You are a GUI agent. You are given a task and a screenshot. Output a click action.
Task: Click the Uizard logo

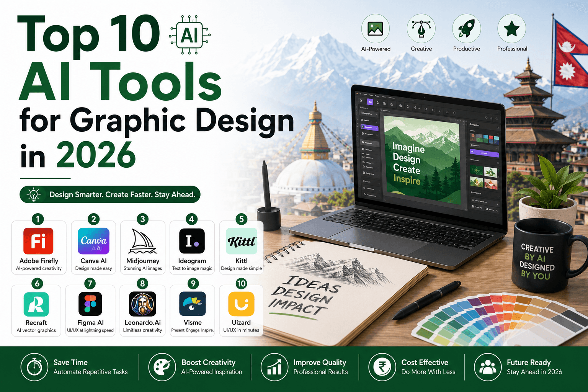tap(241, 304)
